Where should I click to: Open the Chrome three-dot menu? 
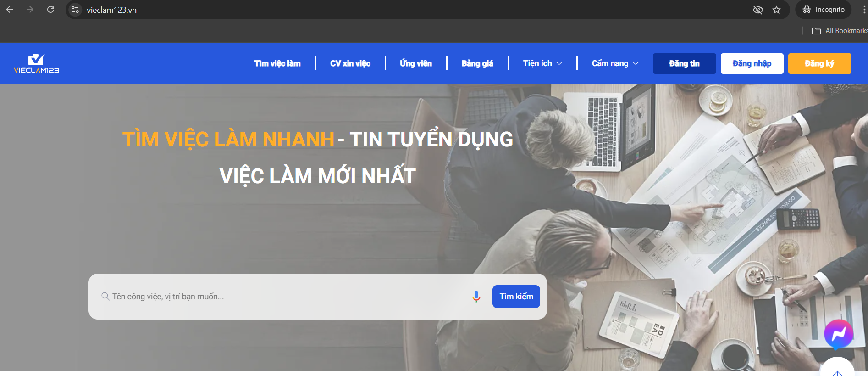click(863, 10)
